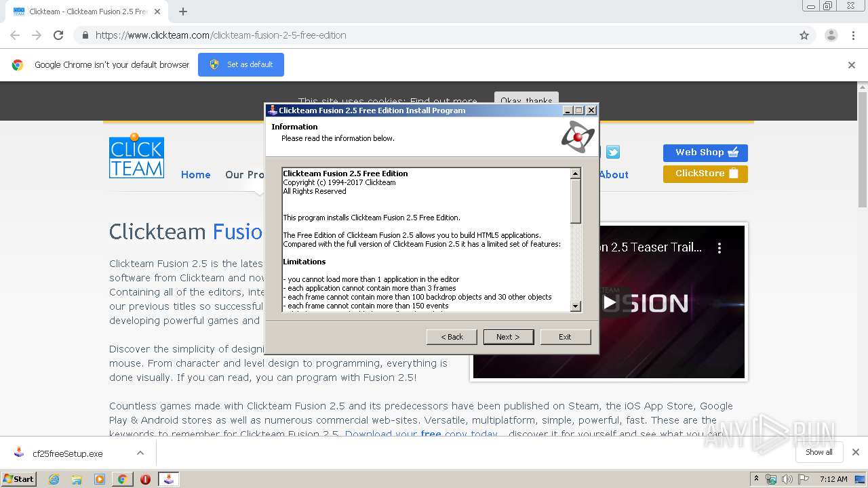Show hidden system tray icons
The width and height of the screenshot is (868, 488).
click(757, 479)
